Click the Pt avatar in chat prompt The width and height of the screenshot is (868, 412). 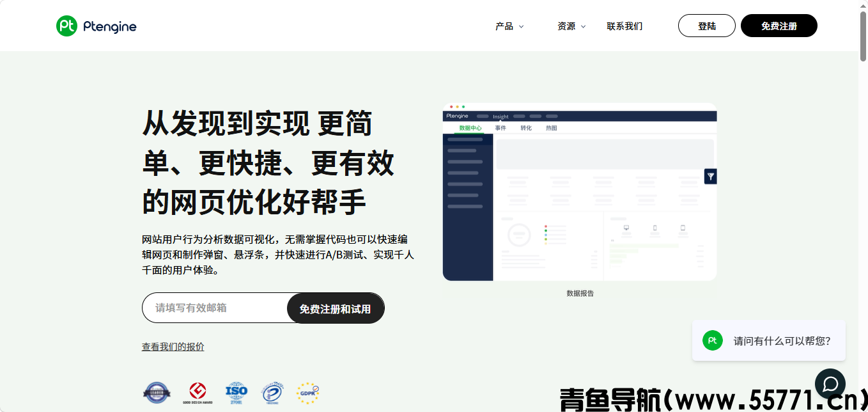coord(712,340)
